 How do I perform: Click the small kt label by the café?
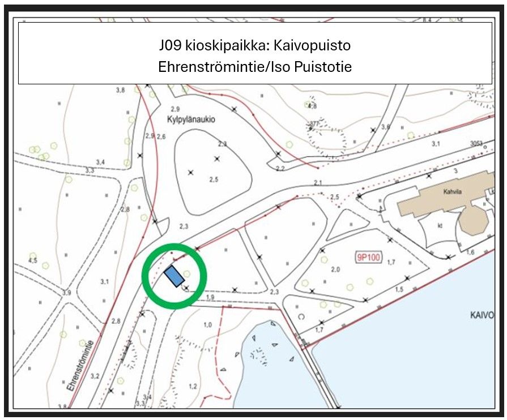pos(440,224)
